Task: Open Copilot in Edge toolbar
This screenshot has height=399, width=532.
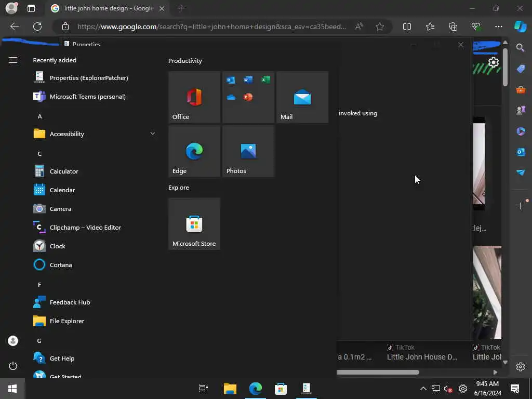Action: (521, 26)
